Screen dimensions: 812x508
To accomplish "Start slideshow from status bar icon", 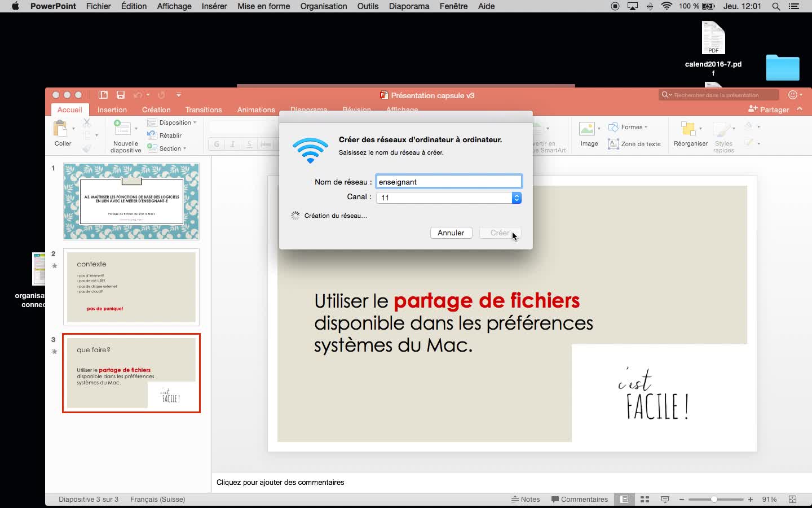I will point(665,500).
